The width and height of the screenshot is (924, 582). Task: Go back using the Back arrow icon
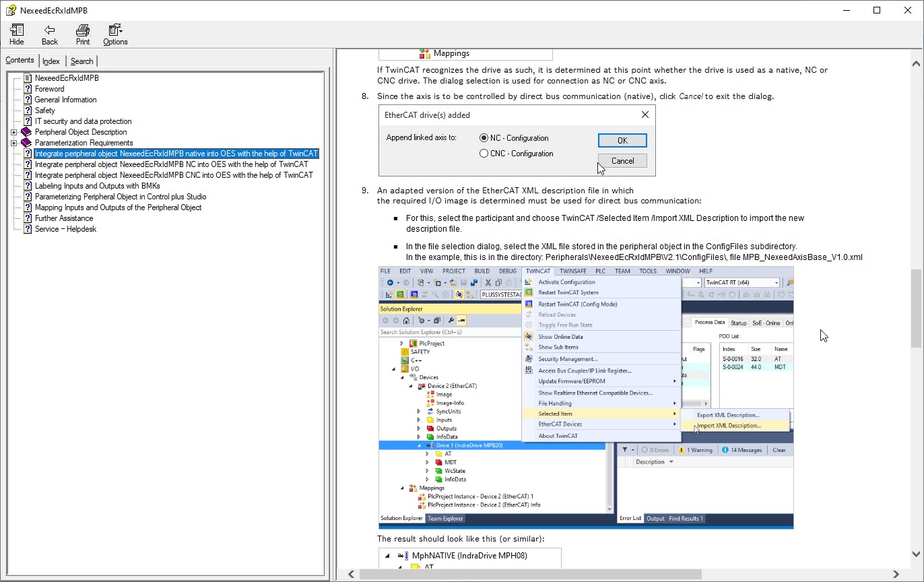(x=49, y=30)
